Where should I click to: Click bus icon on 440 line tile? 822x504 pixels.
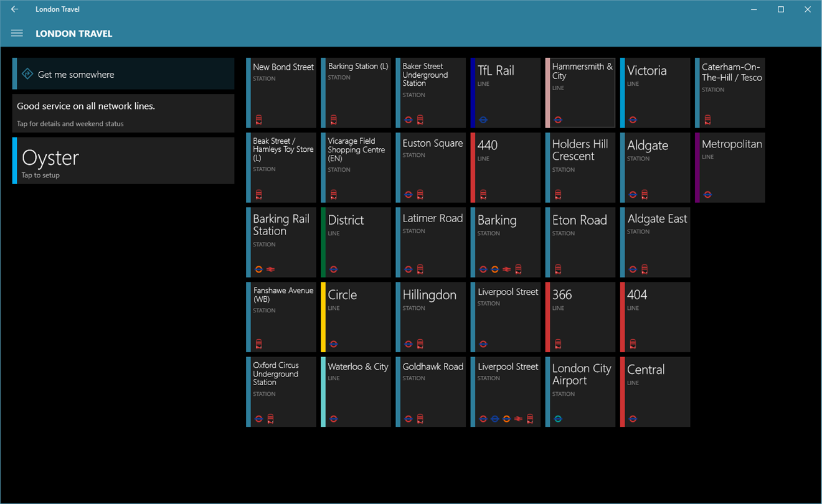click(483, 195)
